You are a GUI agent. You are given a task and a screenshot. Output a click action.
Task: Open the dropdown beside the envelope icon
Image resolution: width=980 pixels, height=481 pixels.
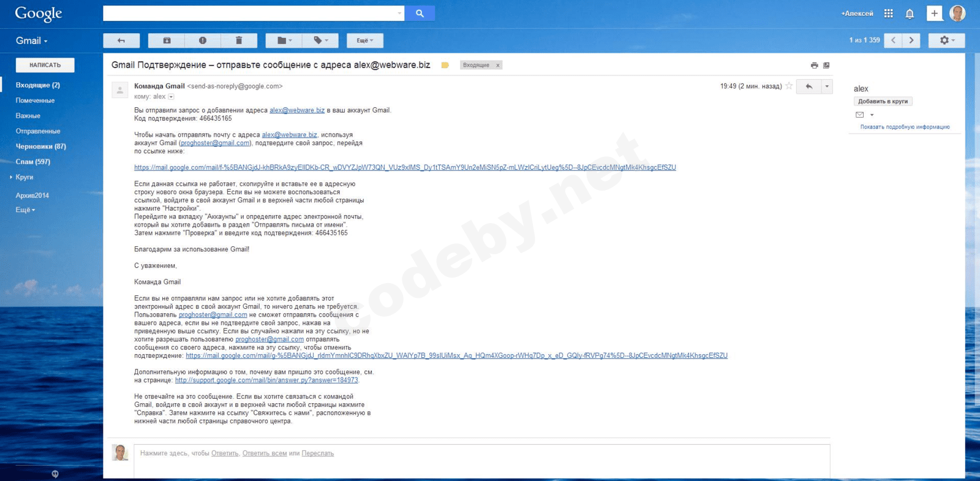click(872, 115)
